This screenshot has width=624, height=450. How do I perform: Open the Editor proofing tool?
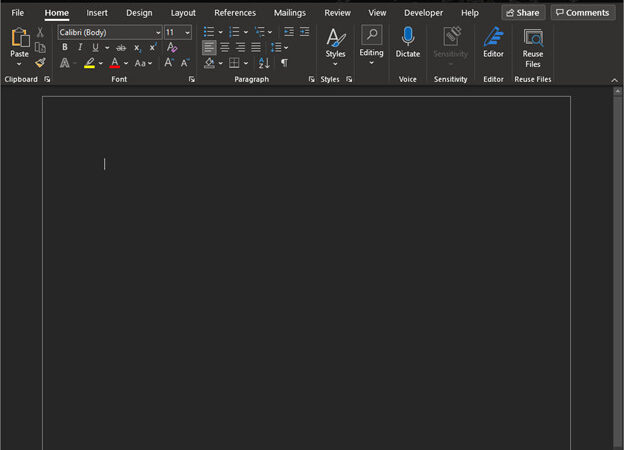[493, 41]
